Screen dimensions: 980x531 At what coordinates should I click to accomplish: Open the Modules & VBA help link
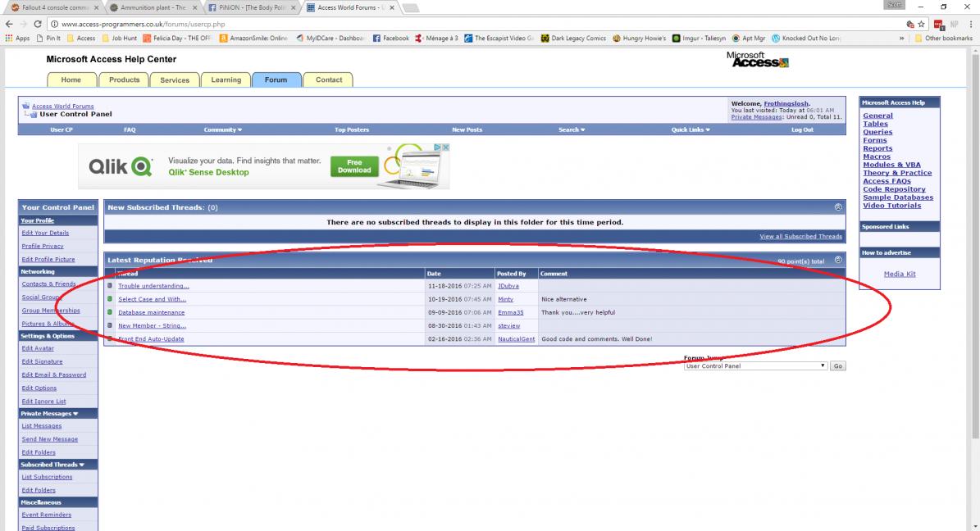tap(891, 165)
